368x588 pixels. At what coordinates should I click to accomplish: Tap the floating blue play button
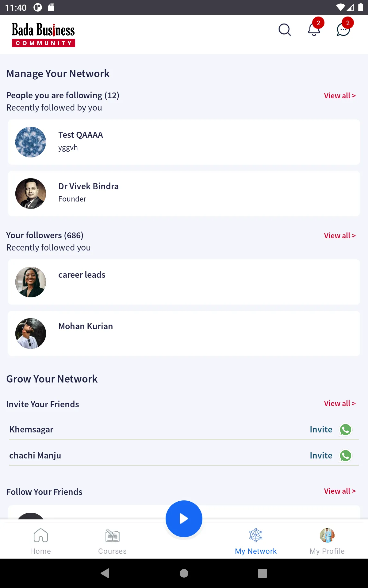coord(184,518)
